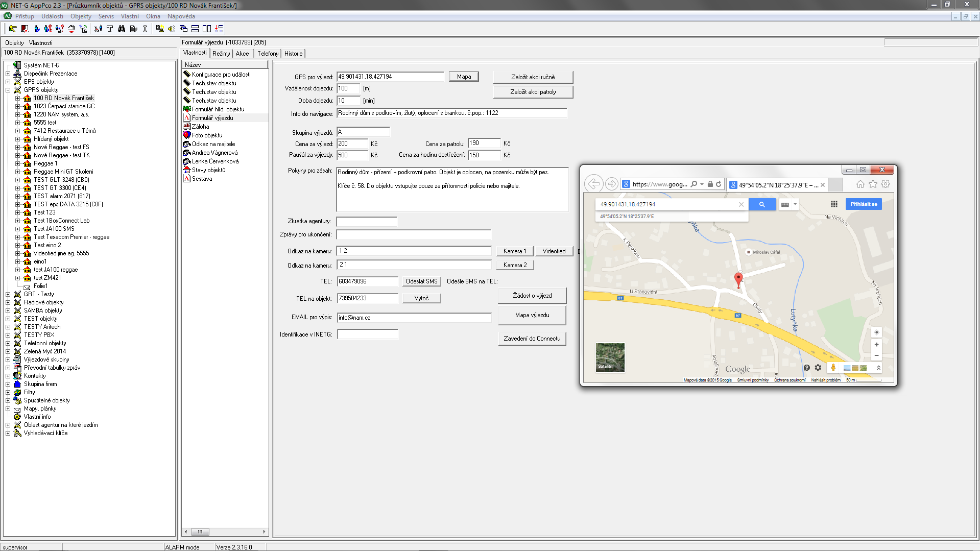Open browser tools gear icon
Screen dimensions: 980x551
click(886, 184)
